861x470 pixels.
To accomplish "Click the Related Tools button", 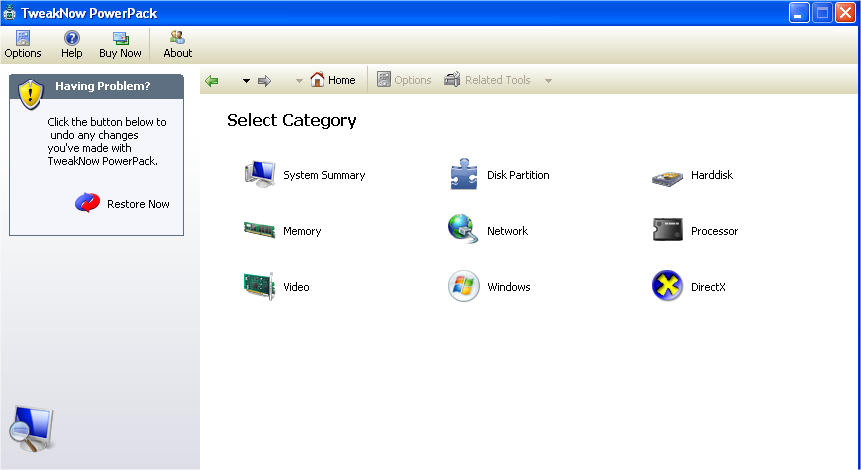I will (x=487, y=80).
